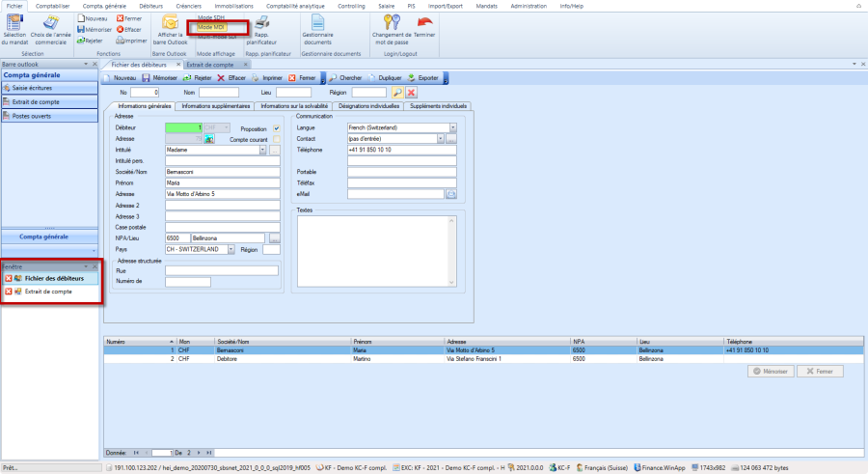The image size is (868, 474).
Task: Click the Terminer logout arrow icon
Action: pyautogui.click(x=423, y=22)
